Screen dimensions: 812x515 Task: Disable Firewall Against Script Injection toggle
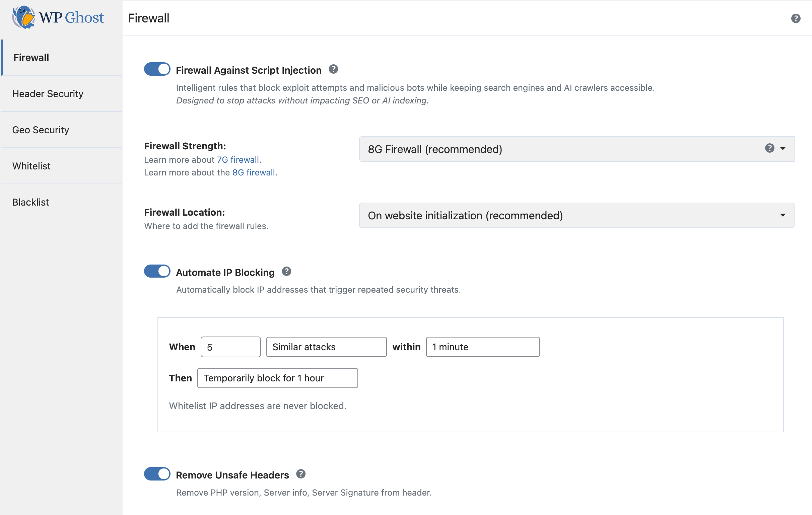tap(157, 69)
